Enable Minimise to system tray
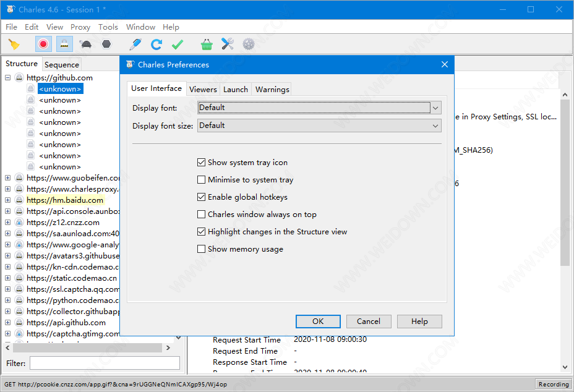The height and width of the screenshot is (392, 574). click(x=202, y=180)
